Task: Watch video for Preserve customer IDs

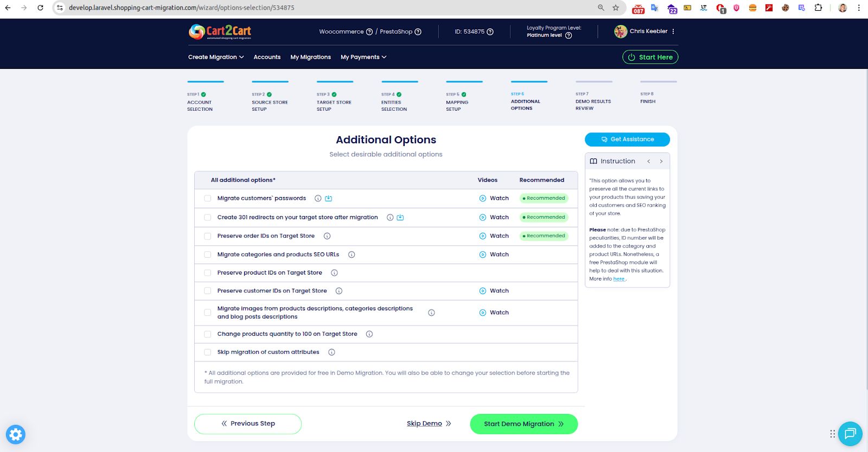Action: (x=494, y=291)
